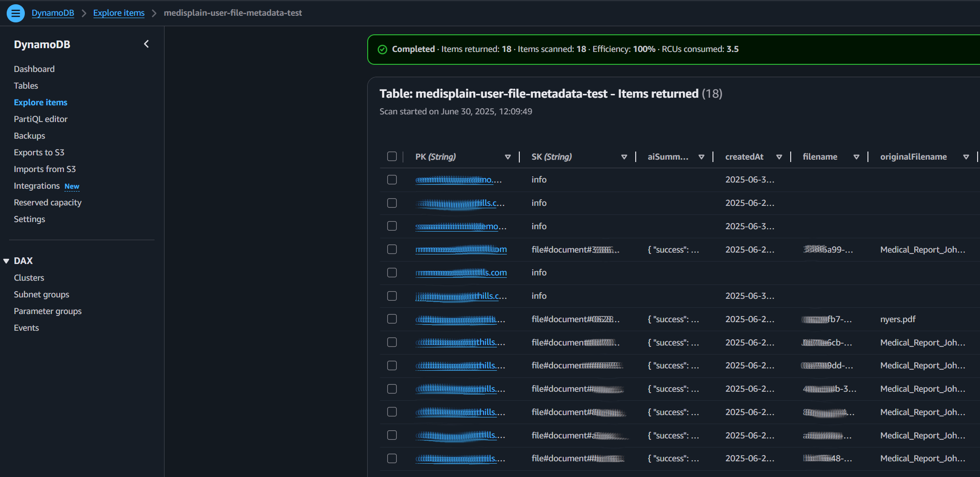Open the aiSumm... column menu arrow
The width and height of the screenshot is (980, 477).
pos(701,157)
